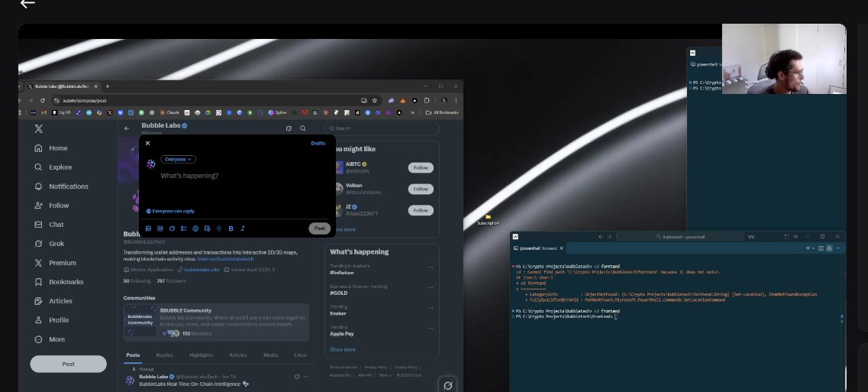Viewport: 868px width, 392px height.
Task: Open Explore in X sidebar
Action: pos(53,167)
